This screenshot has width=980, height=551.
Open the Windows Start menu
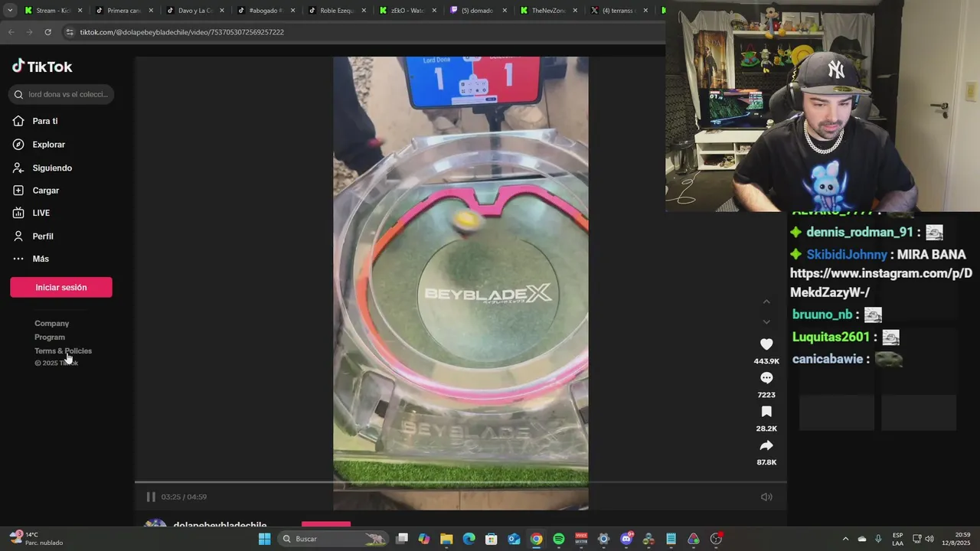pos(264,539)
